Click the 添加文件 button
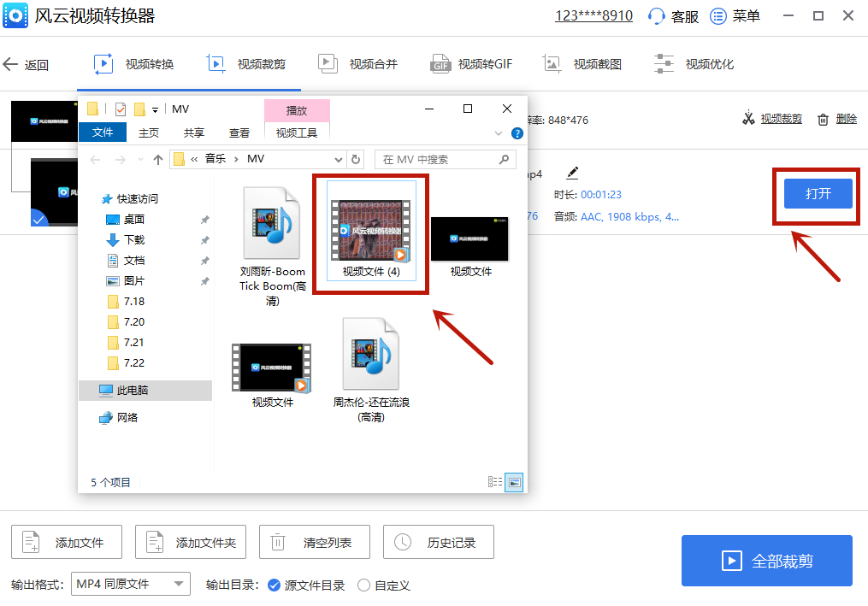The width and height of the screenshot is (868, 606). coord(67,542)
